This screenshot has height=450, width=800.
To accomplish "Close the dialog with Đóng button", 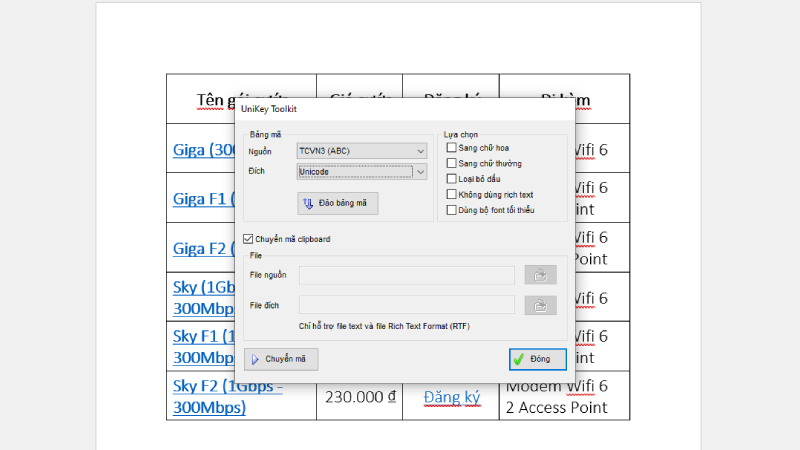I will [537, 359].
